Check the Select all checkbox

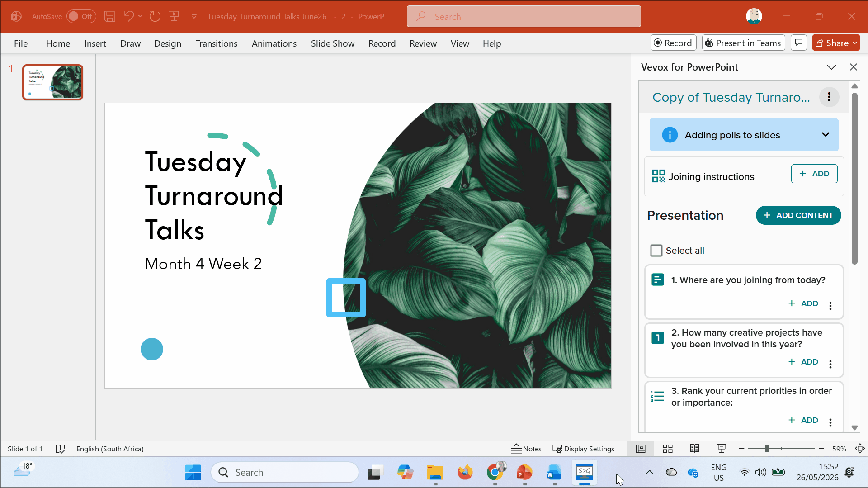click(656, 251)
